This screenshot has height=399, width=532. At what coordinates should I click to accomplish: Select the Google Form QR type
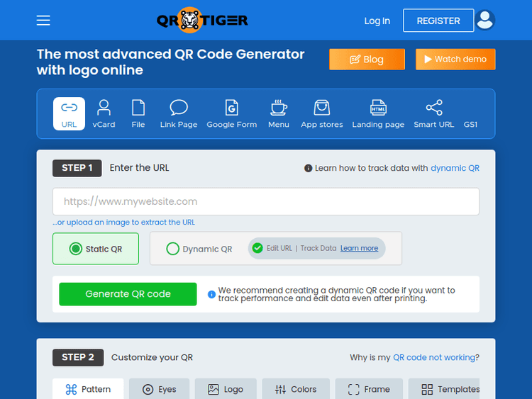point(232,114)
